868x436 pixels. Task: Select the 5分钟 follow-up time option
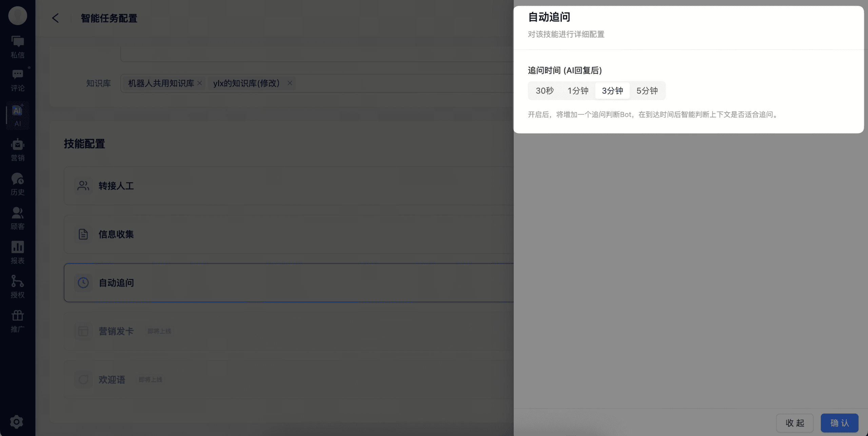tap(647, 91)
